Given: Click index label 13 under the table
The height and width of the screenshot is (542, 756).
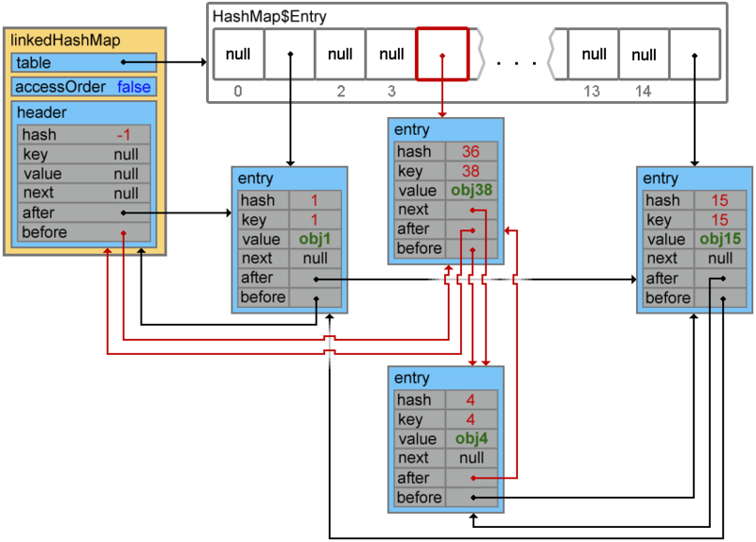Looking at the screenshot, I should click(x=592, y=91).
